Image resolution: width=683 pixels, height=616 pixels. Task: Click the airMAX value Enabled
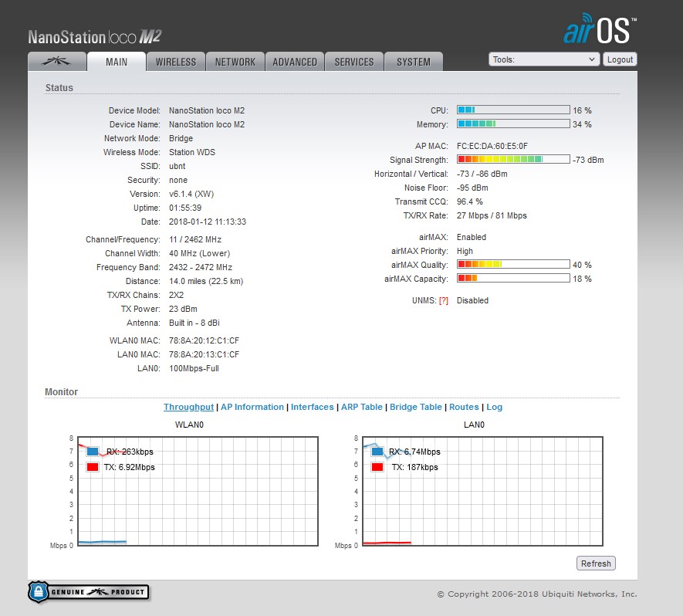(472, 238)
